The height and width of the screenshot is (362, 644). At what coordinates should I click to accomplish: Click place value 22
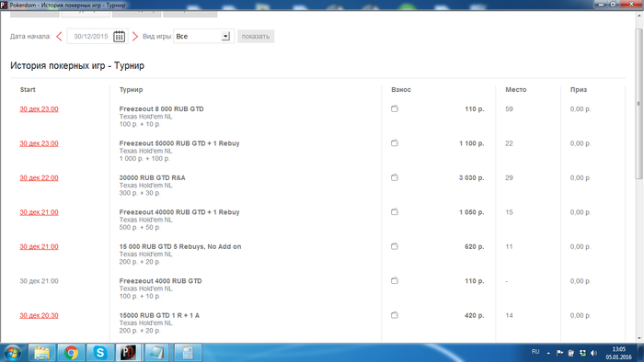[x=509, y=143]
